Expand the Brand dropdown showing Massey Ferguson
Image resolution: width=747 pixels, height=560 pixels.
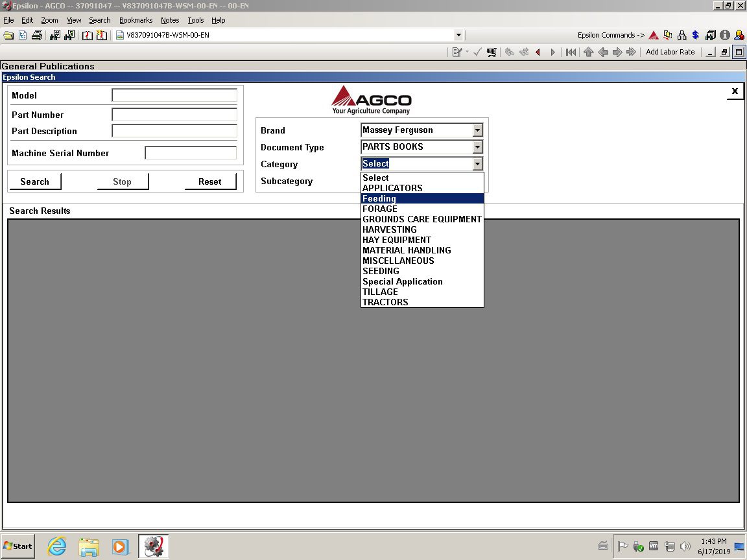point(477,130)
